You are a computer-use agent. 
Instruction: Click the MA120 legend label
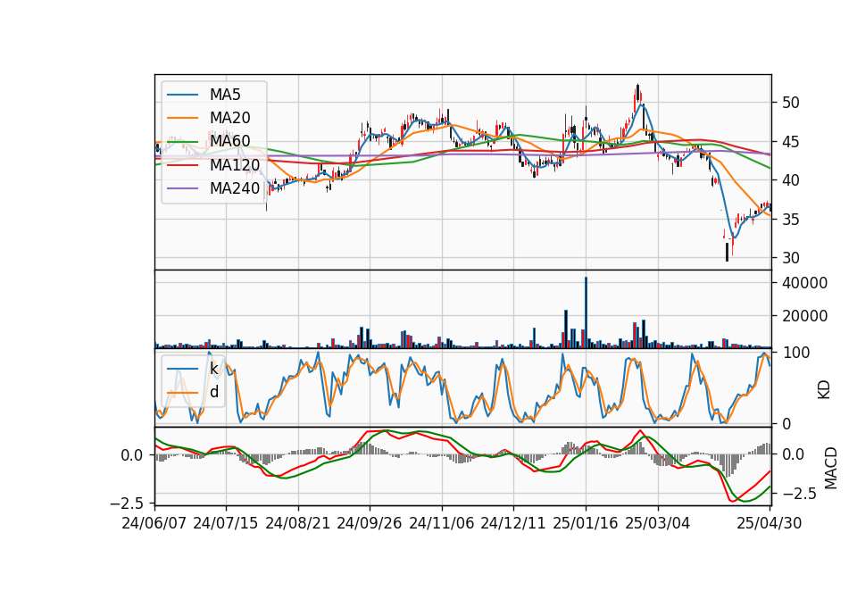tap(235, 164)
